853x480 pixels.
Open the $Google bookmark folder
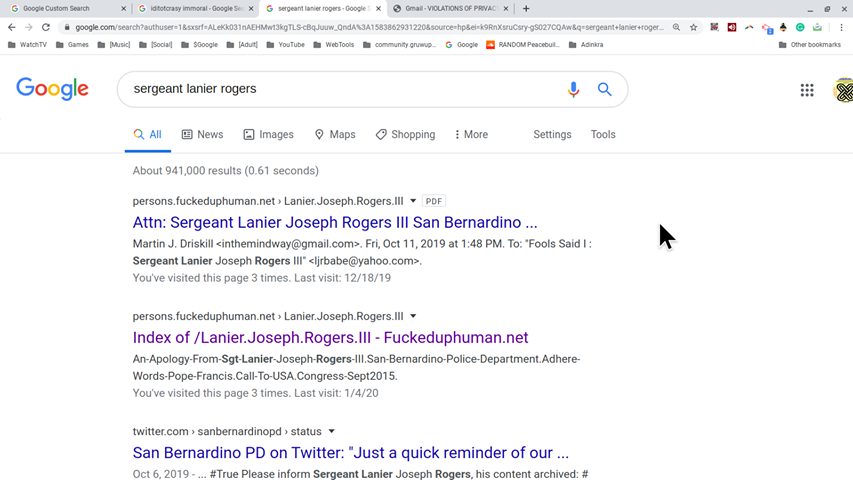tap(199, 45)
